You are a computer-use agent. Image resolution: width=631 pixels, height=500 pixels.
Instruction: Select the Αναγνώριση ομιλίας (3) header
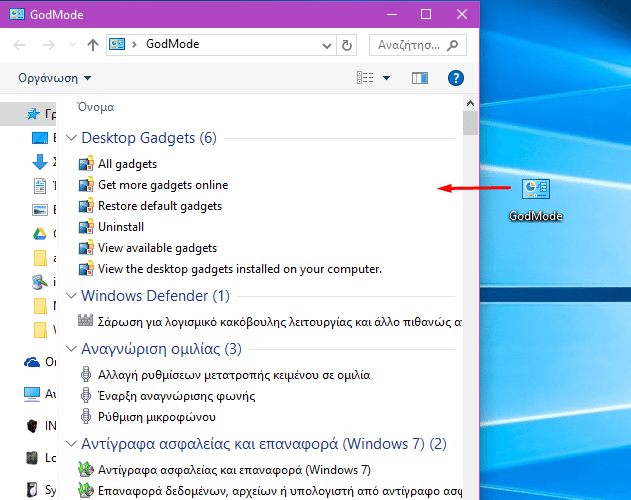pyautogui.click(x=161, y=349)
